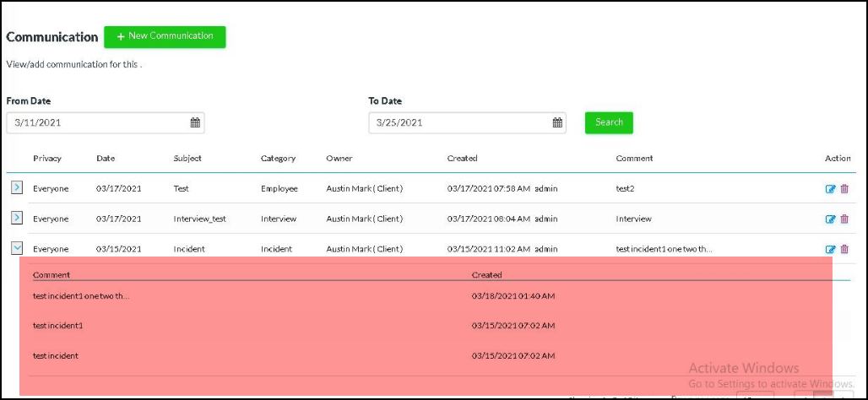Edit the Interview_test communication
868x400 pixels.
[x=830, y=219]
